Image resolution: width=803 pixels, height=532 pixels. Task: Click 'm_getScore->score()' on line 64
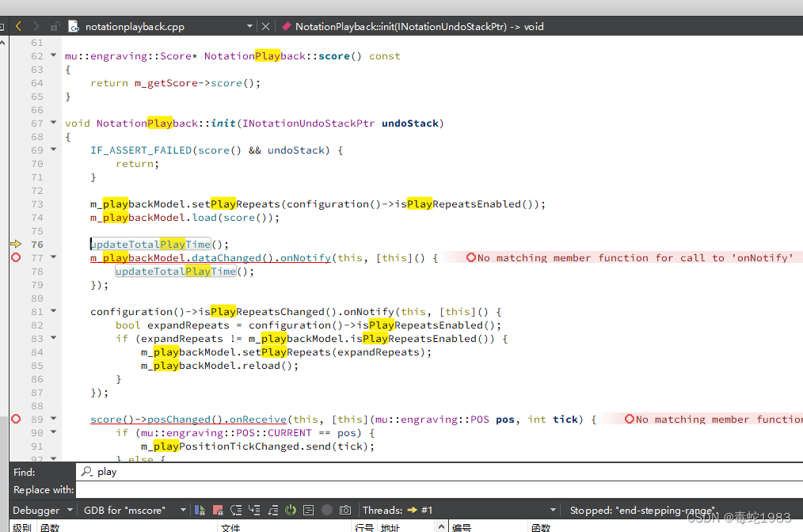(x=198, y=83)
